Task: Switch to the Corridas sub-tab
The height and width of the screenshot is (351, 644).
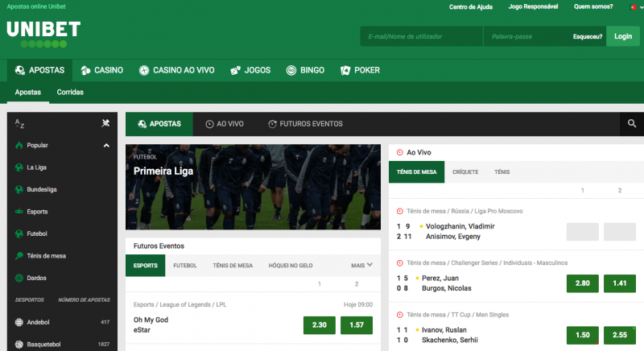Action: tap(70, 93)
